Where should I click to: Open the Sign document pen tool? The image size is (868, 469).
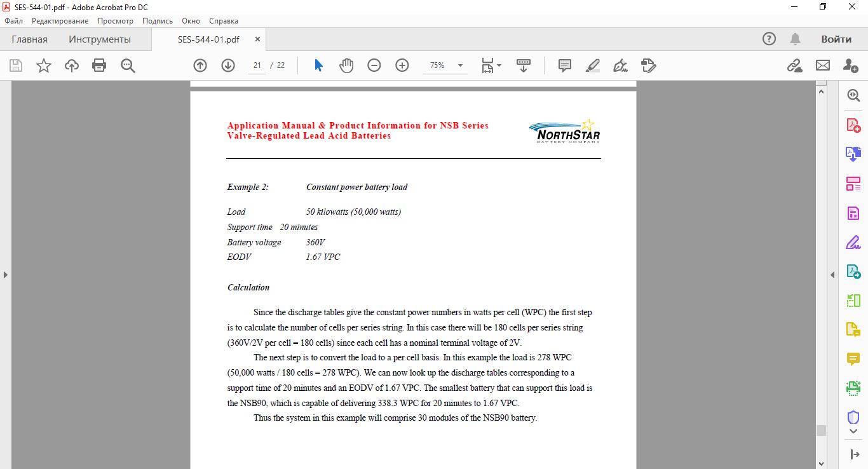coord(621,65)
